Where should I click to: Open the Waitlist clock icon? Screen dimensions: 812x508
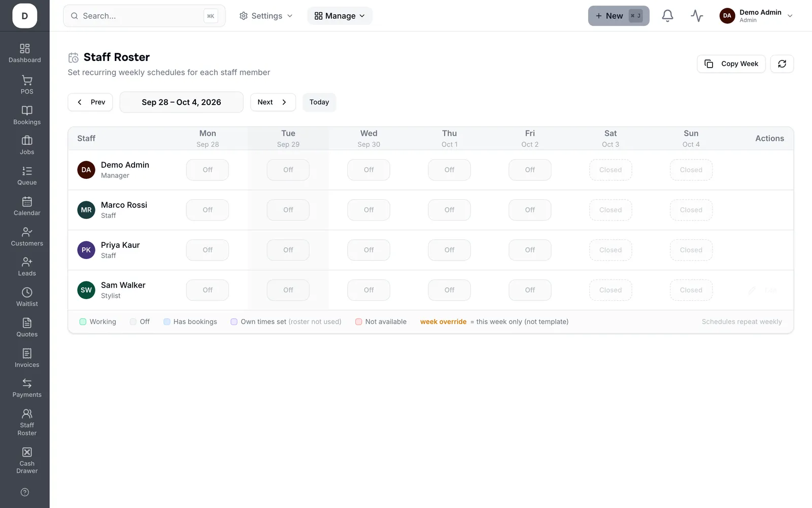click(x=27, y=297)
